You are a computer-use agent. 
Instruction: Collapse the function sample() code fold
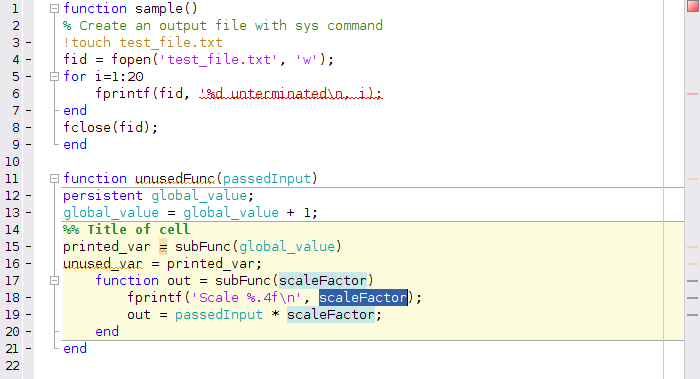coord(54,8)
